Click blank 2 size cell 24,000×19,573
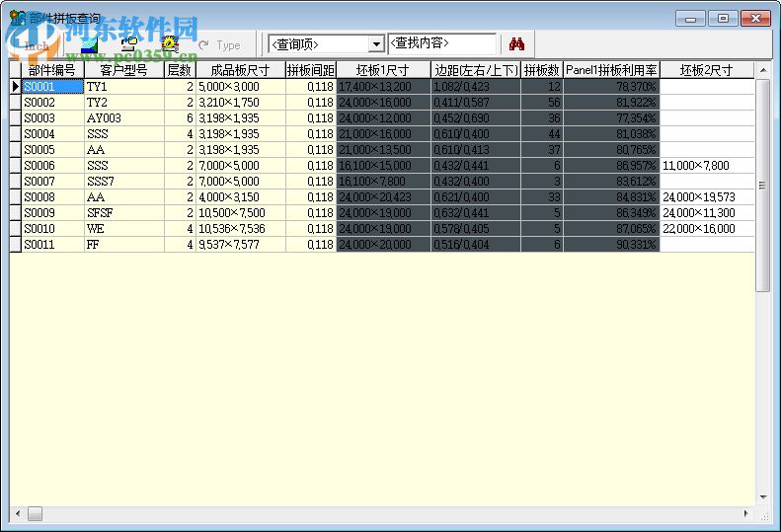The width and height of the screenshot is (781, 532). pyautogui.click(x=707, y=197)
